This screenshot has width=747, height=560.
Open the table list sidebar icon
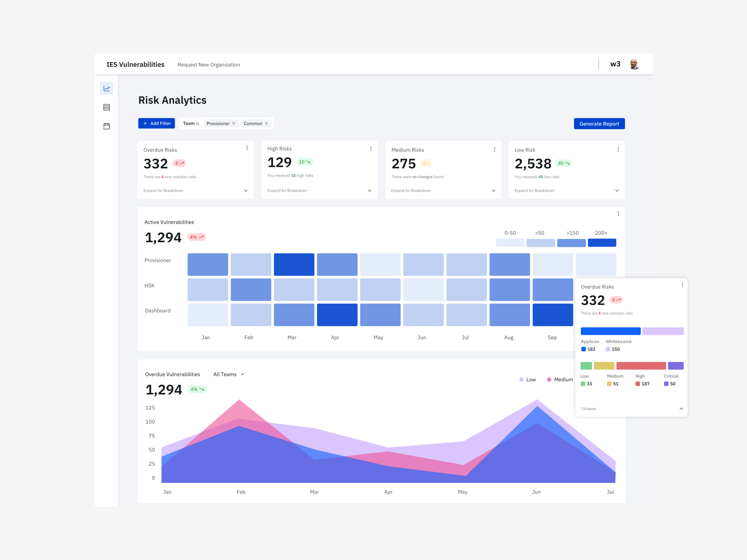(x=106, y=107)
